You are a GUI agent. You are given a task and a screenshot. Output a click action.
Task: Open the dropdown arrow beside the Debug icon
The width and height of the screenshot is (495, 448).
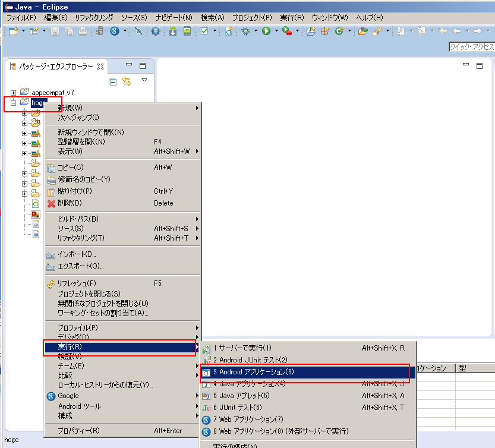point(256,31)
